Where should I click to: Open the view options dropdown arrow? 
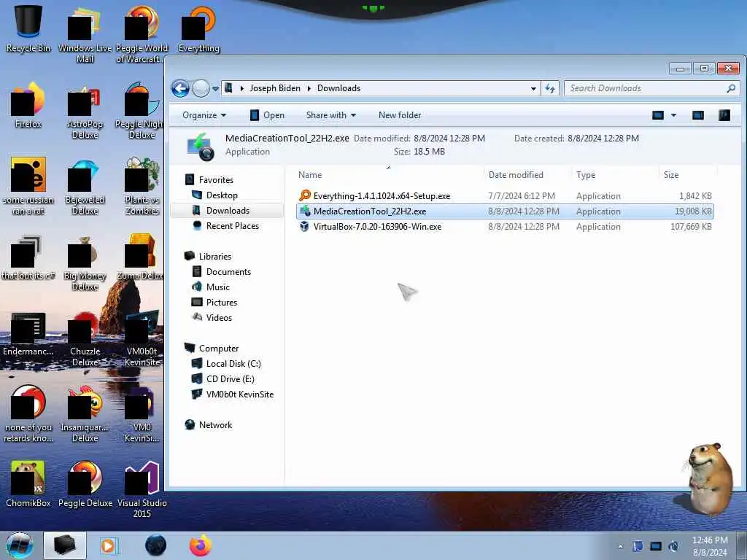coord(673,115)
